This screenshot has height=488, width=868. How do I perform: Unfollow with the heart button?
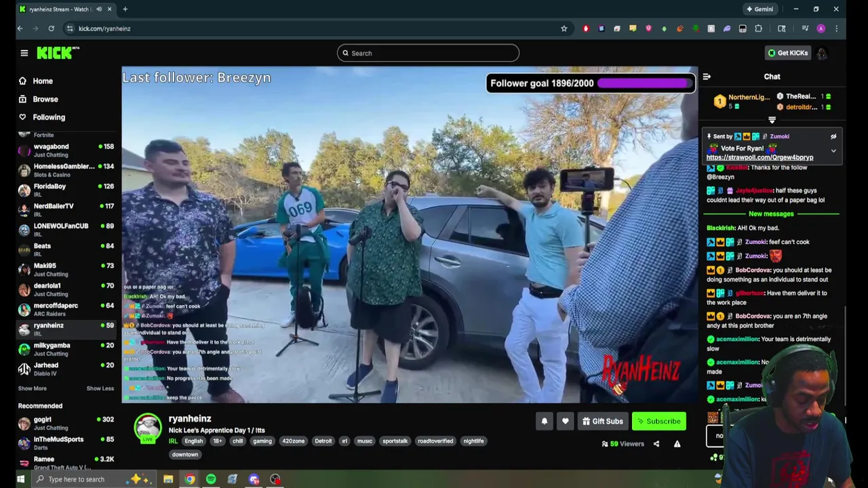pyautogui.click(x=565, y=422)
